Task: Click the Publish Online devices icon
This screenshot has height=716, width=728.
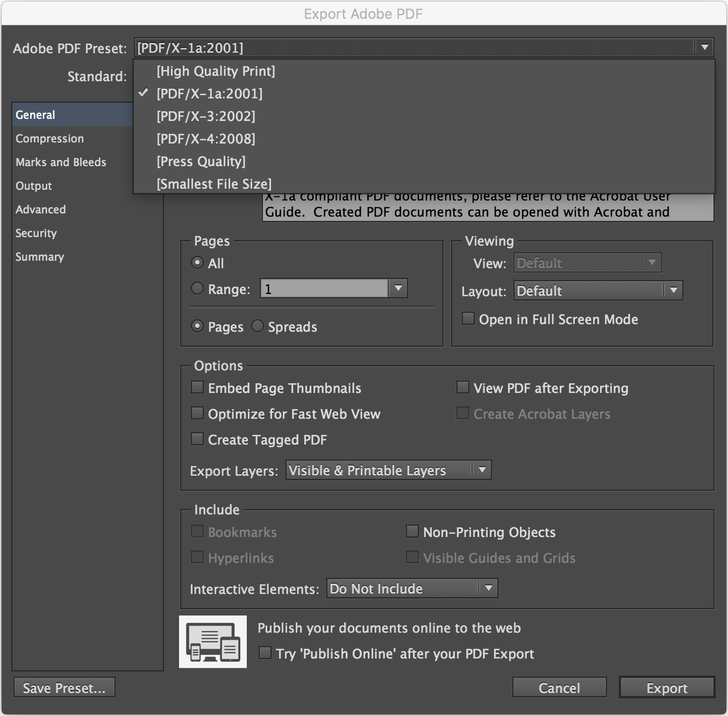Action: [x=213, y=642]
